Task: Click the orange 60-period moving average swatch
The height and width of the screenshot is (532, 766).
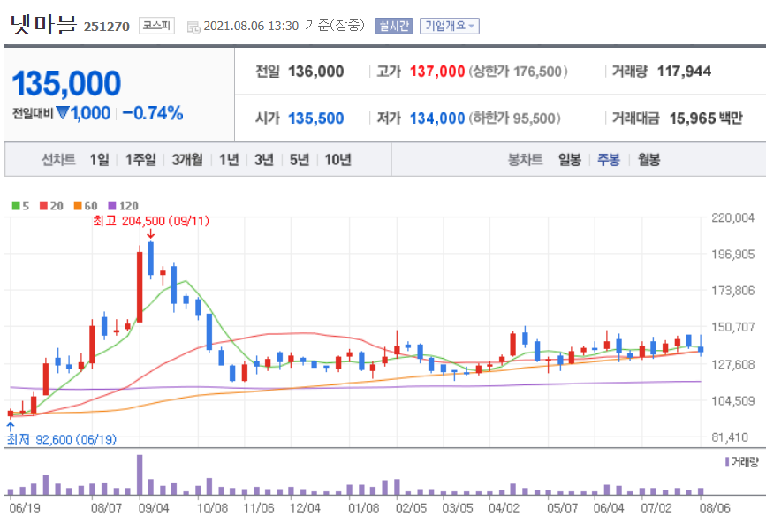Action: pos(78,206)
